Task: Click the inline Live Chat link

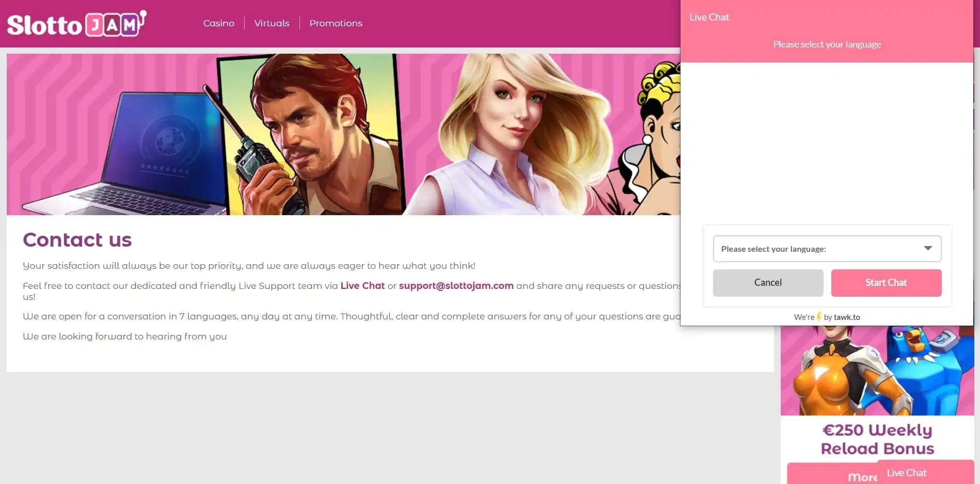Action: 362,286
